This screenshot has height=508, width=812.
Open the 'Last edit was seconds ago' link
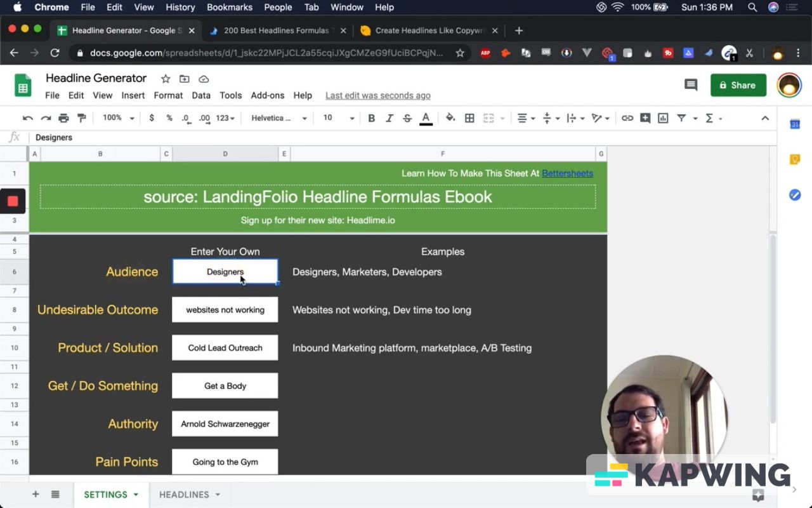click(x=378, y=95)
